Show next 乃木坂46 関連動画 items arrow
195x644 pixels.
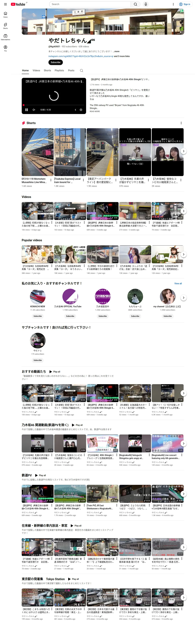183,443
